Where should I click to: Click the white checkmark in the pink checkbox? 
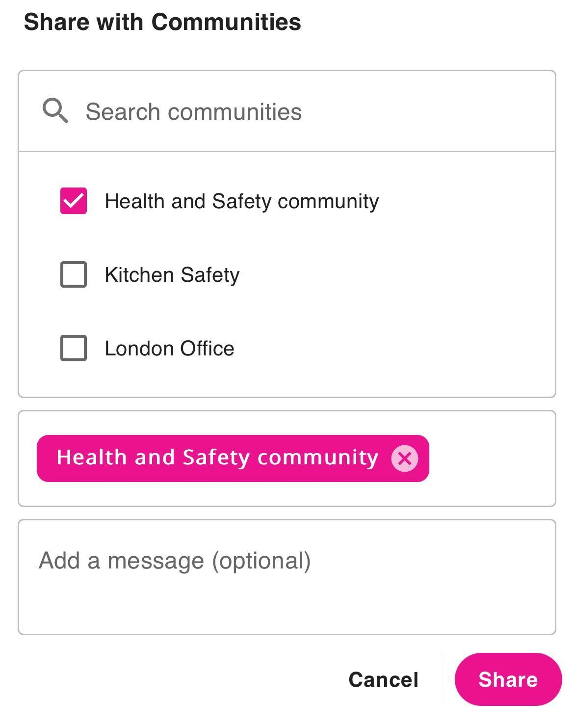point(73,201)
